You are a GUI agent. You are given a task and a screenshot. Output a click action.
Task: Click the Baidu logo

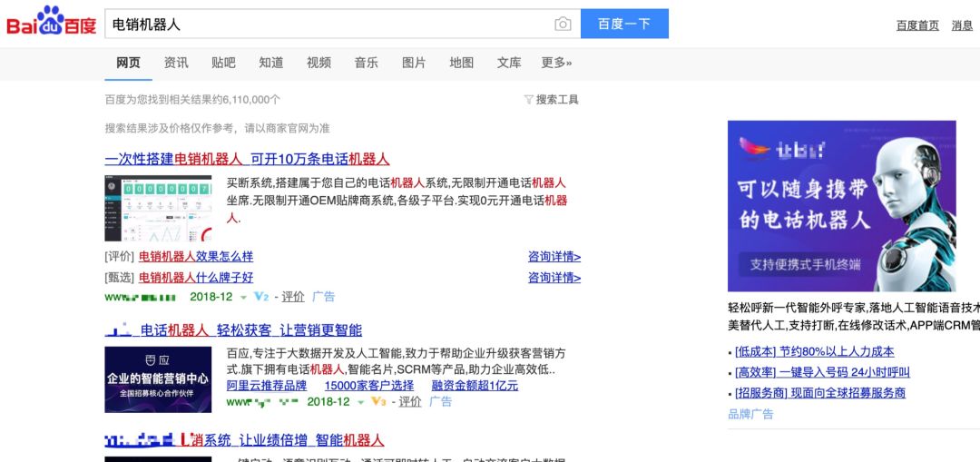click(x=51, y=23)
